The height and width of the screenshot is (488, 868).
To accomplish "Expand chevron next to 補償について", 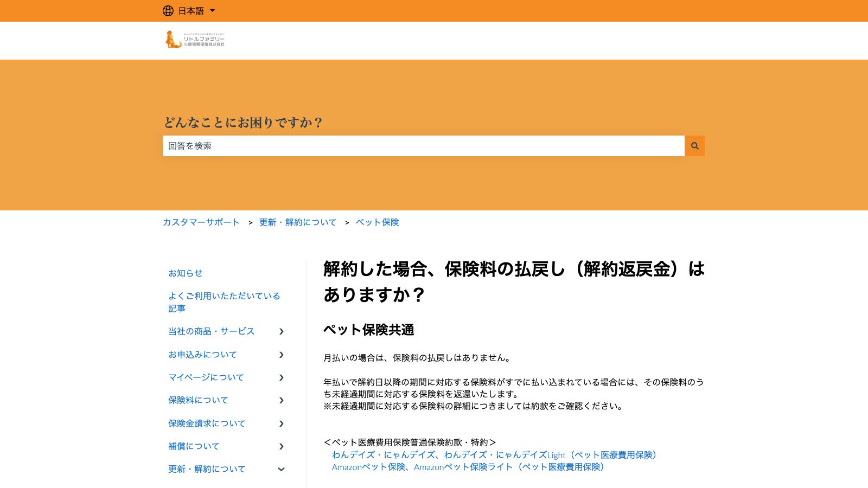I will 281,446.
